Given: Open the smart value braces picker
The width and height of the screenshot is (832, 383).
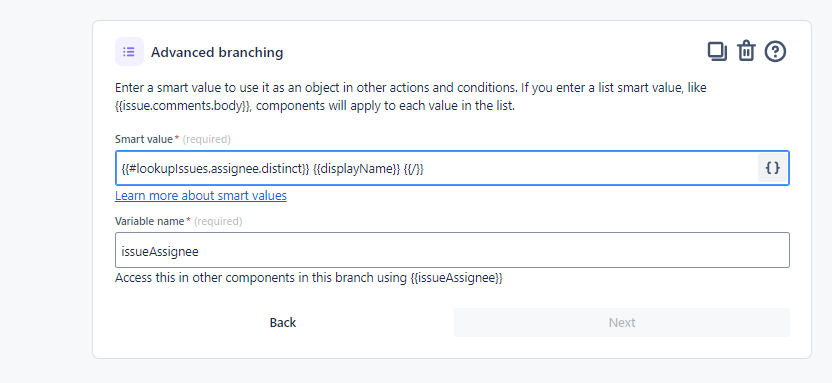Looking at the screenshot, I should [773, 168].
